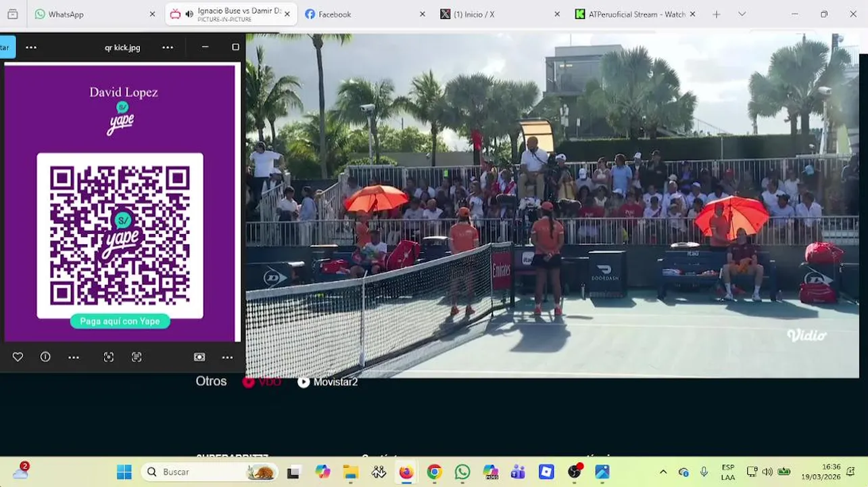868x487 pixels.
Task: Click the visual search scan icon in Photos
Action: point(109,357)
